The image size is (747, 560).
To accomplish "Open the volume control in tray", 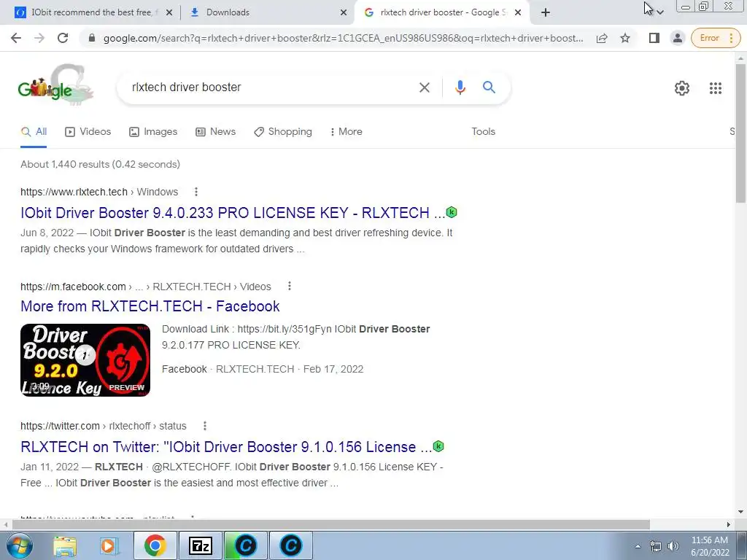I will coord(673,546).
